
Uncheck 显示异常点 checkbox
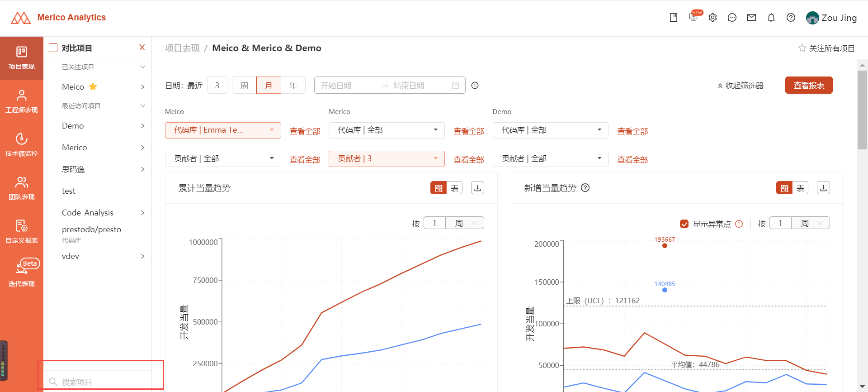pyautogui.click(x=684, y=224)
